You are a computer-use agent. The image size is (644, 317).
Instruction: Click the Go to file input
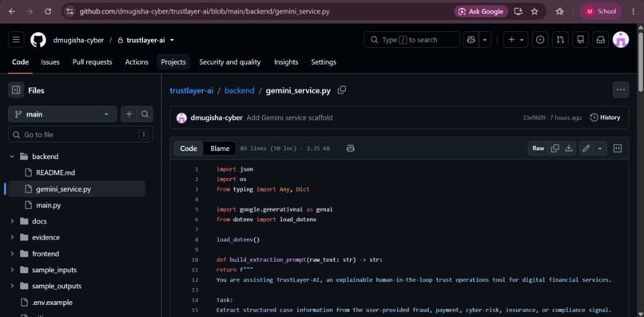point(81,135)
